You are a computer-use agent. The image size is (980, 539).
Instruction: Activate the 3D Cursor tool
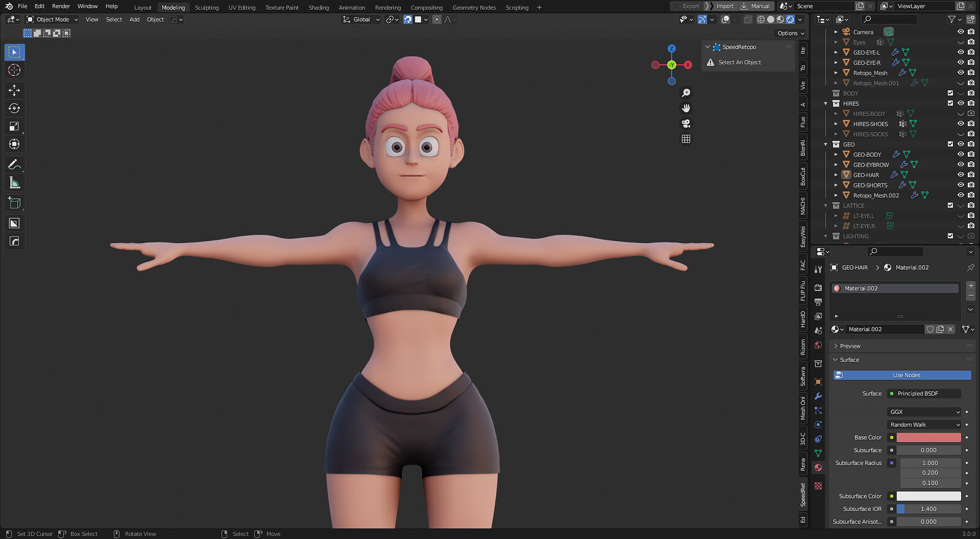(x=15, y=70)
